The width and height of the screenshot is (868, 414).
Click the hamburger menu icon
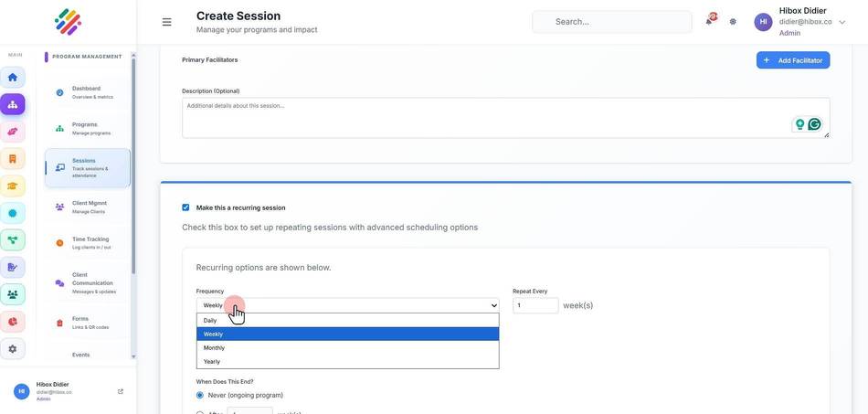(166, 22)
